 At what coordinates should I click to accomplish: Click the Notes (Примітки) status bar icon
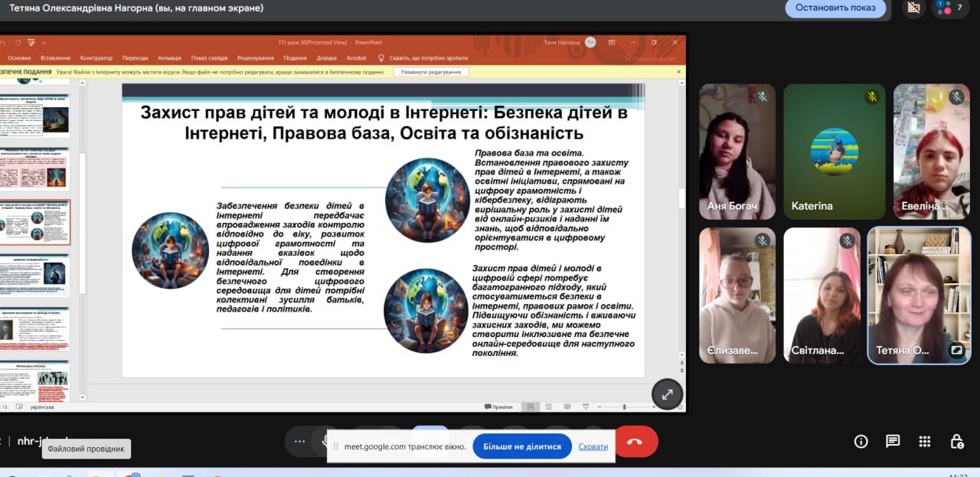(x=498, y=407)
